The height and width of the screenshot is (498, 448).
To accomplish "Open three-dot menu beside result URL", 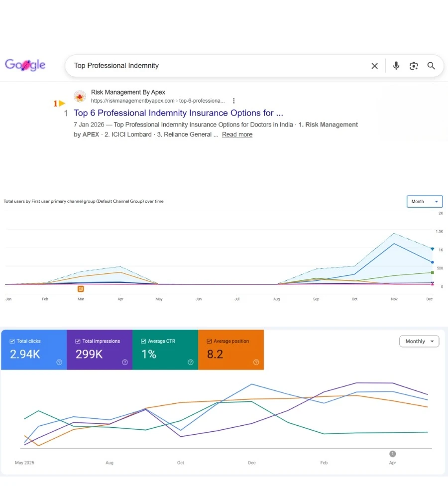I will [x=233, y=101].
